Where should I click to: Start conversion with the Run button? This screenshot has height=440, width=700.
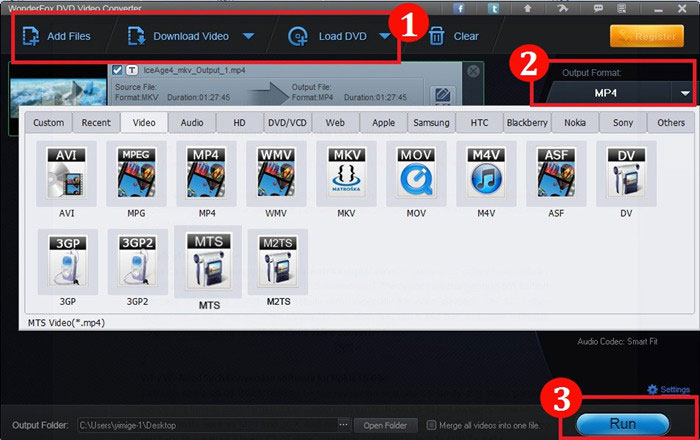click(x=623, y=424)
